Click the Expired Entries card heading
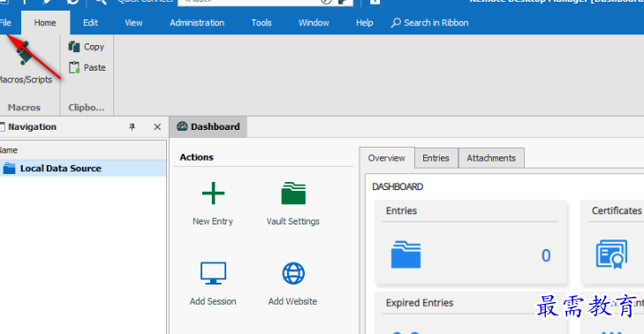The height and width of the screenshot is (334, 644). (420, 303)
